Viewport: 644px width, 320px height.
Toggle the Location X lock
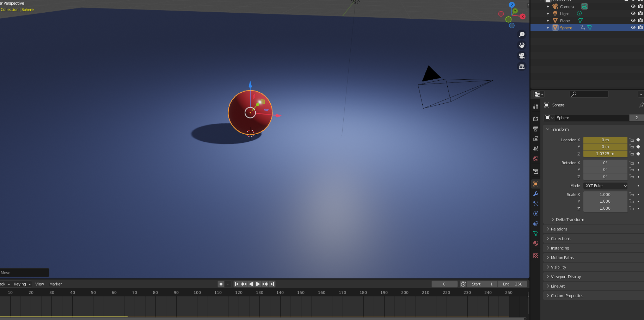(x=631, y=140)
